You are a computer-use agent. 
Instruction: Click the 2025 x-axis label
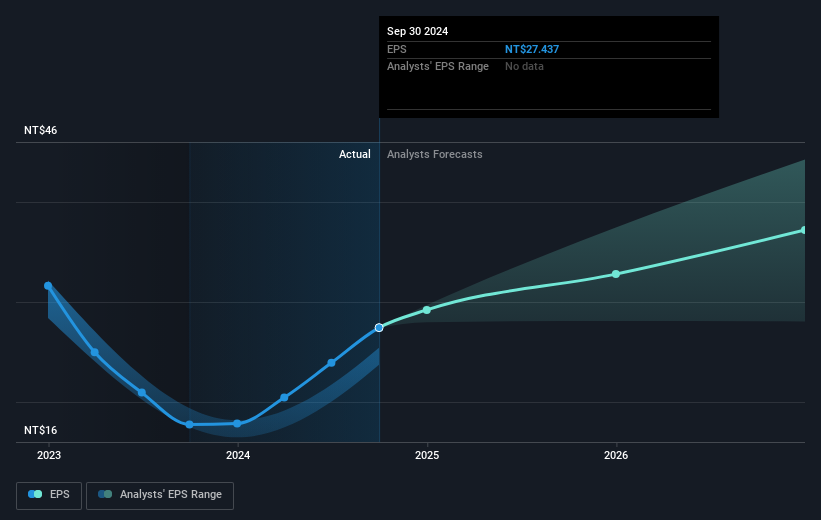pos(427,456)
